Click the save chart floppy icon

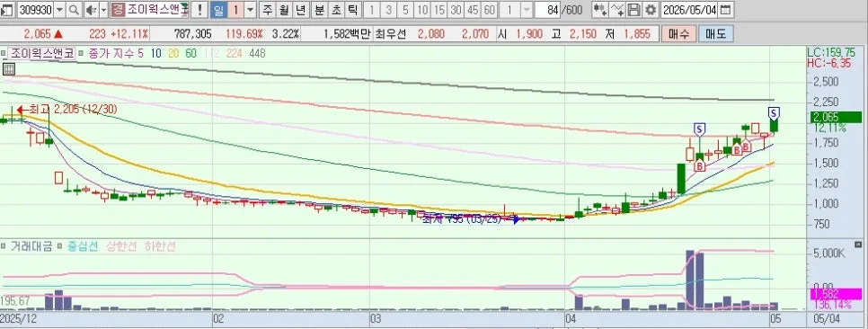[x=634, y=9]
